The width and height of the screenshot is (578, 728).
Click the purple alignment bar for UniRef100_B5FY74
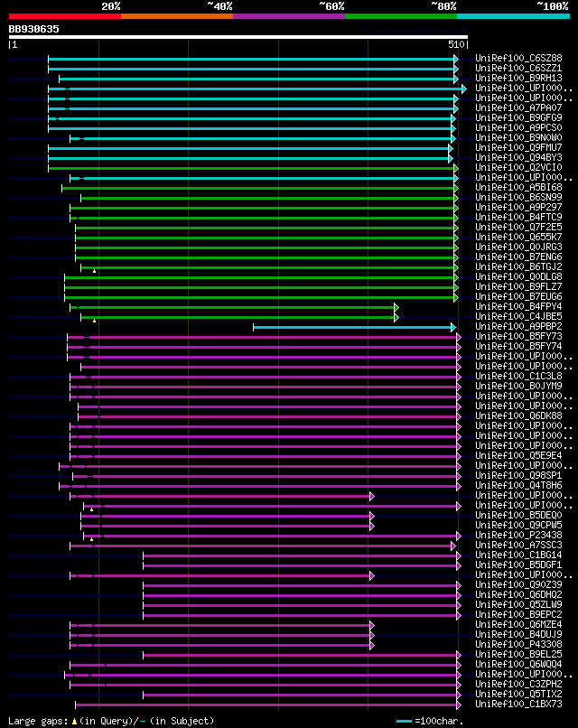tap(262, 347)
